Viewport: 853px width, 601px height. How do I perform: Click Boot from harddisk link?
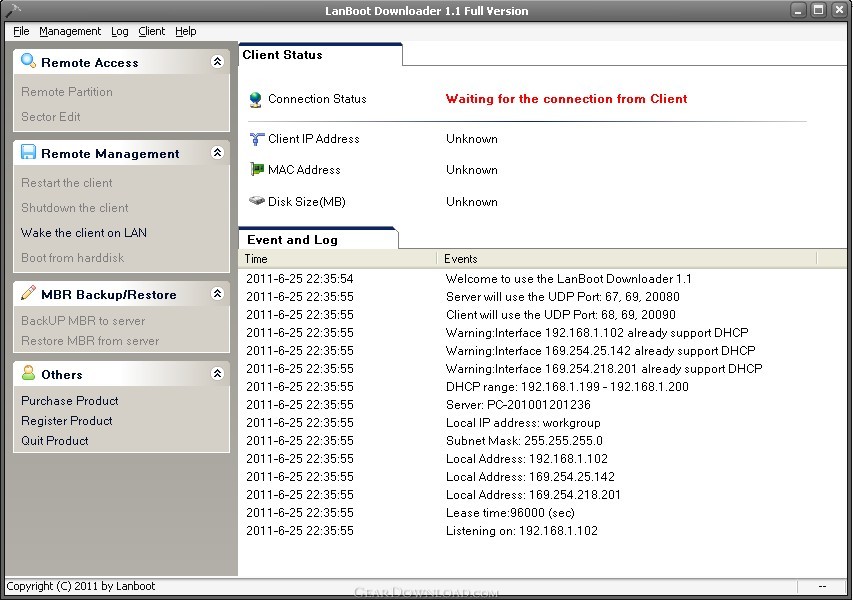click(72, 258)
